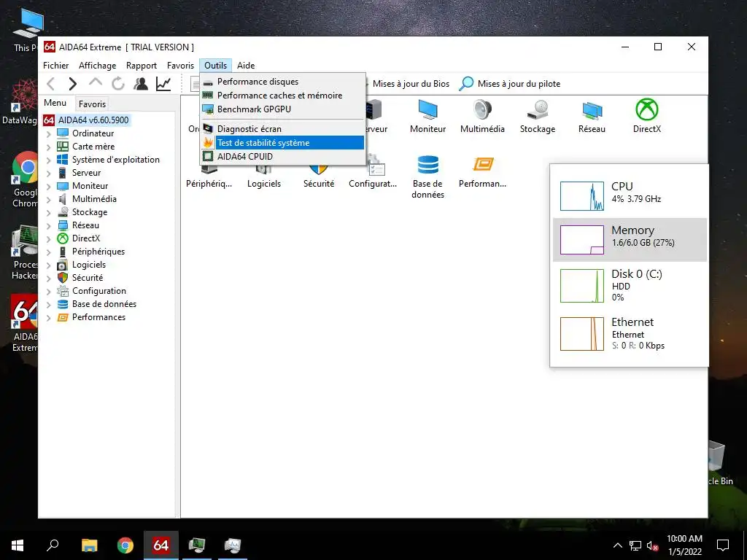Expand the Ordinateur tree node
The height and width of the screenshot is (560, 747).
click(49, 134)
